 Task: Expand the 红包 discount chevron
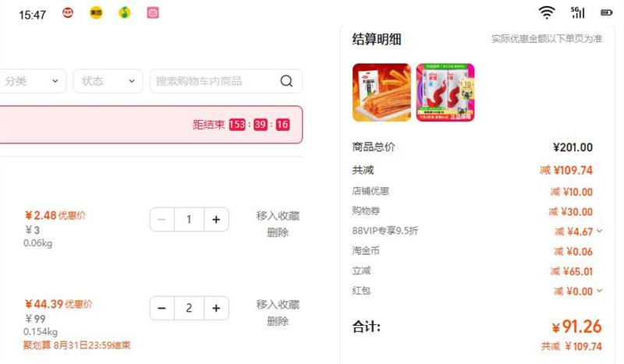[x=600, y=291]
